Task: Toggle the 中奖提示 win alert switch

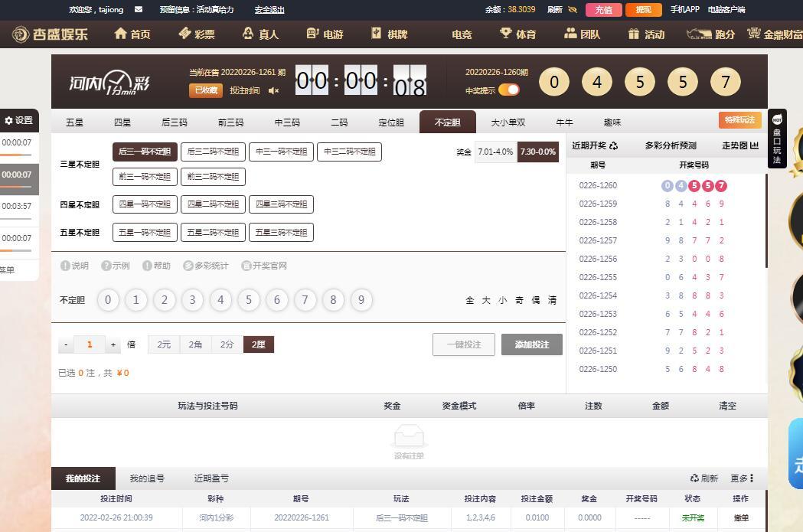Action: (509, 90)
